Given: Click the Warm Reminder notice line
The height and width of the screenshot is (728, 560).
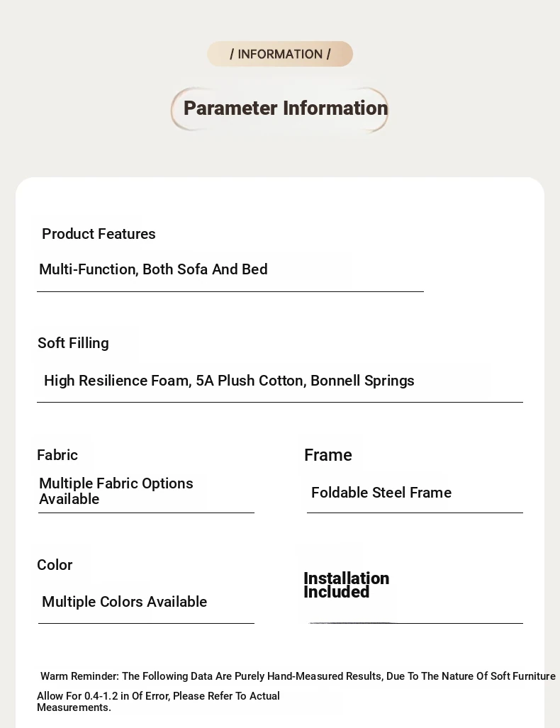Looking at the screenshot, I should pyautogui.click(x=298, y=676).
